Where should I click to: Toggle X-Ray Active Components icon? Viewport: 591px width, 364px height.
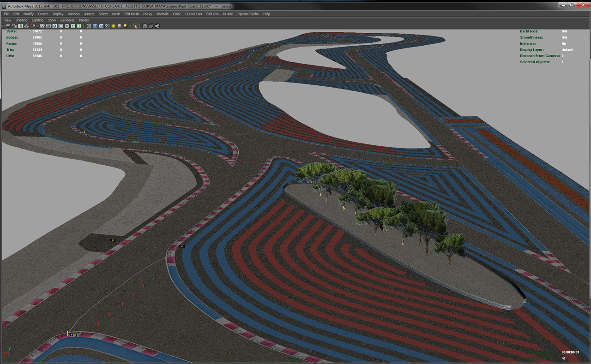click(x=151, y=26)
